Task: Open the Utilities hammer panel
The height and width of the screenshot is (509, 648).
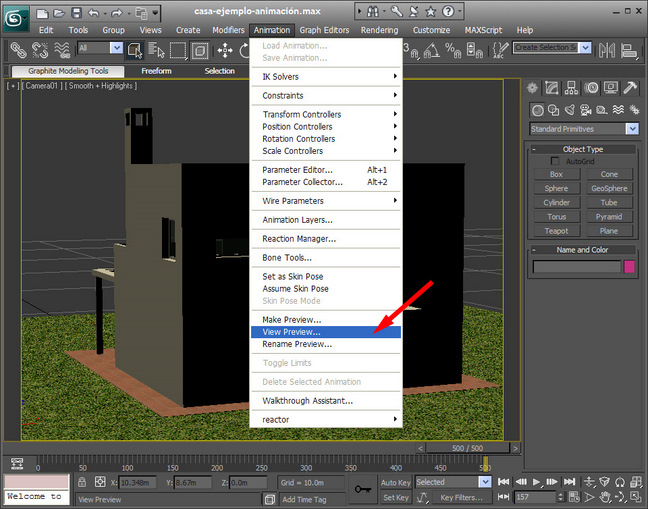Action: [x=632, y=89]
